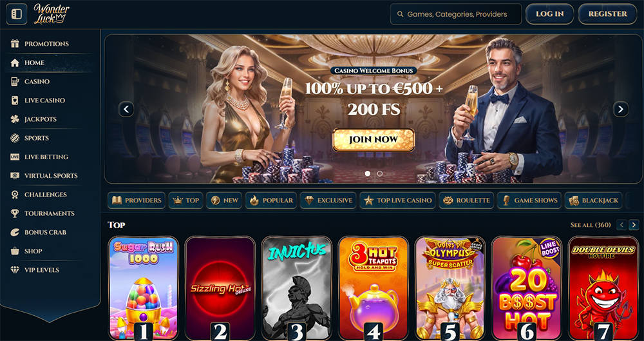Open Promotions via the gift box icon
Viewport: 644px width, 341px height.
pyautogui.click(x=15, y=44)
